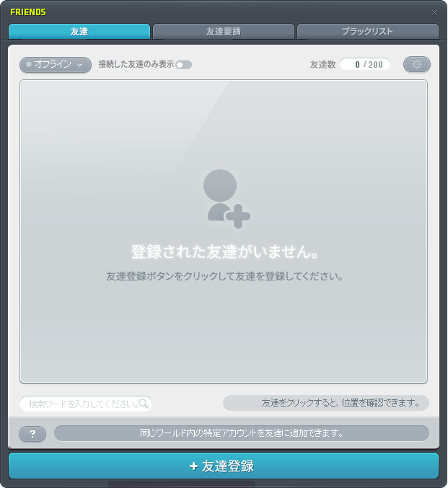Click the 同じワールド内 info bar

pos(241,433)
